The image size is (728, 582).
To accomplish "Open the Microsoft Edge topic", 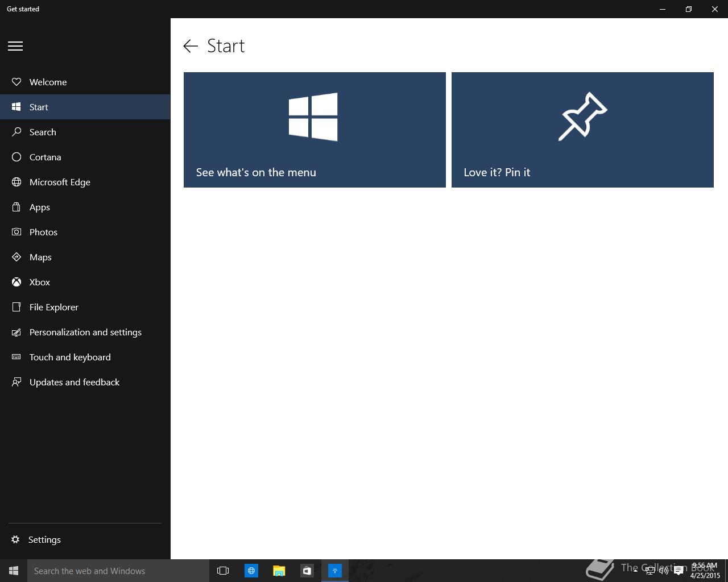I will [85, 182].
